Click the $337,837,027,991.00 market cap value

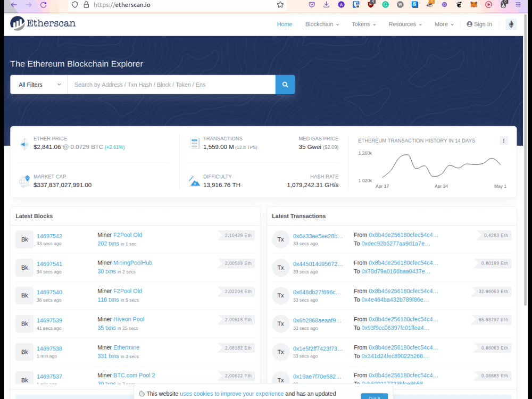click(x=62, y=185)
